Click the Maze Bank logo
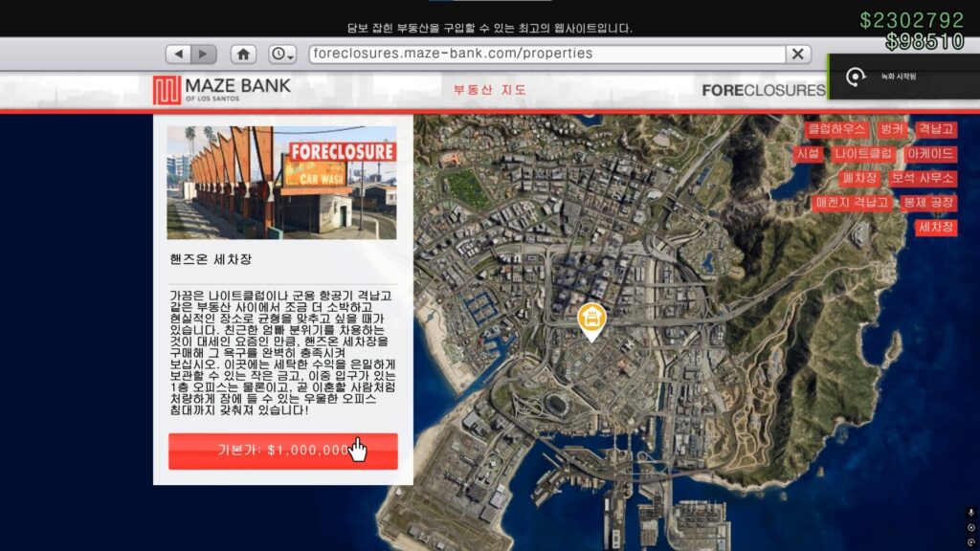This screenshot has width=980, height=551. (221, 90)
